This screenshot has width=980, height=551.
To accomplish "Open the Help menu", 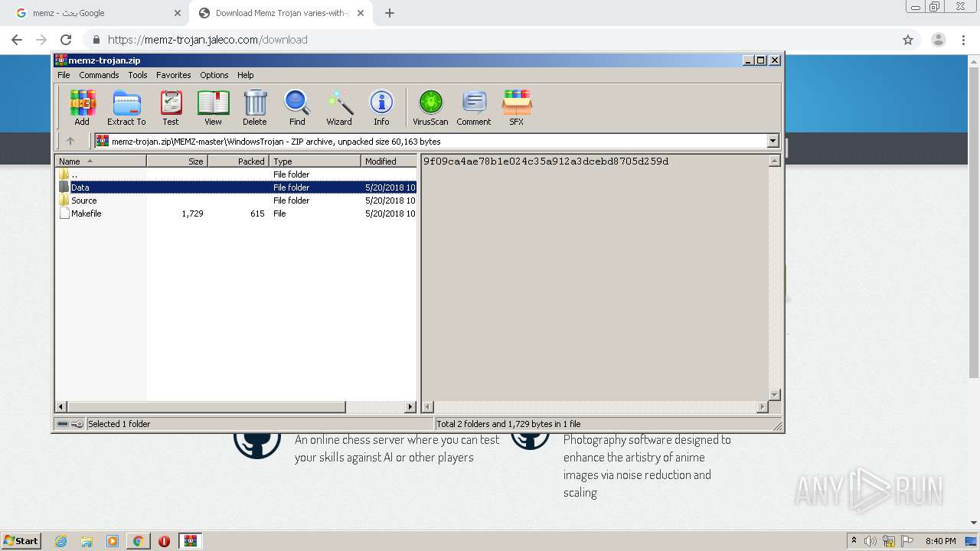I will 245,75.
